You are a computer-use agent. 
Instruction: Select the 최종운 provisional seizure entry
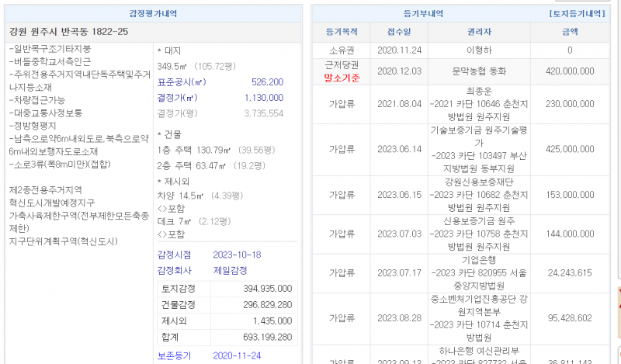click(478, 103)
